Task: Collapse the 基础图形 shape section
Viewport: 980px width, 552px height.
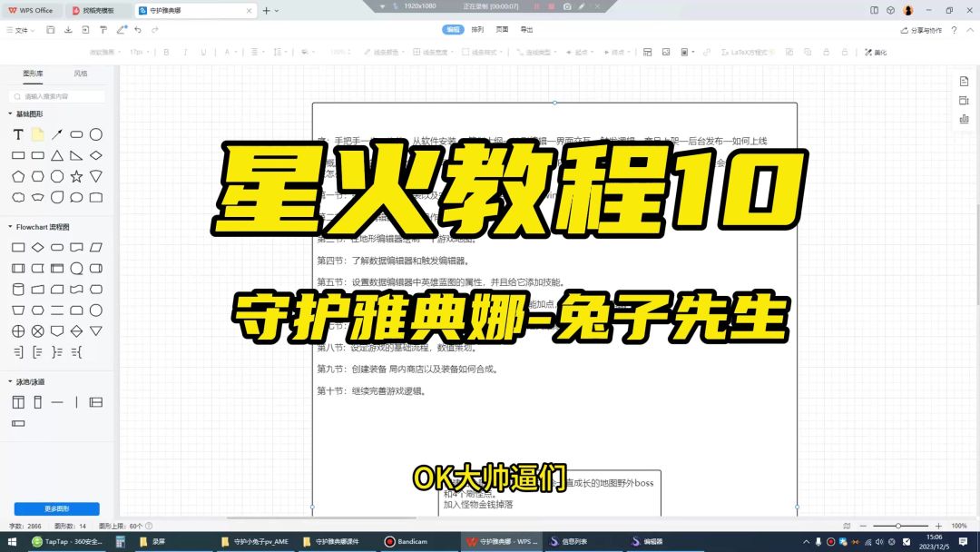Action: click(10, 113)
